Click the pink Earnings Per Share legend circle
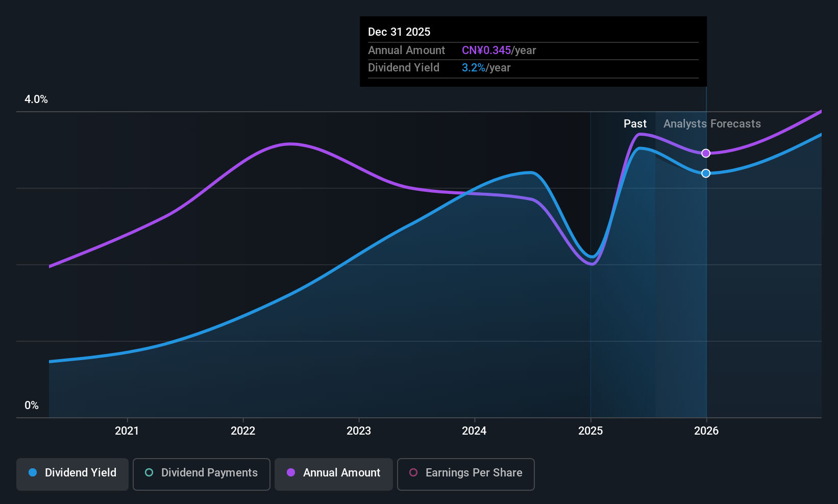The width and height of the screenshot is (838, 504). pos(413,472)
